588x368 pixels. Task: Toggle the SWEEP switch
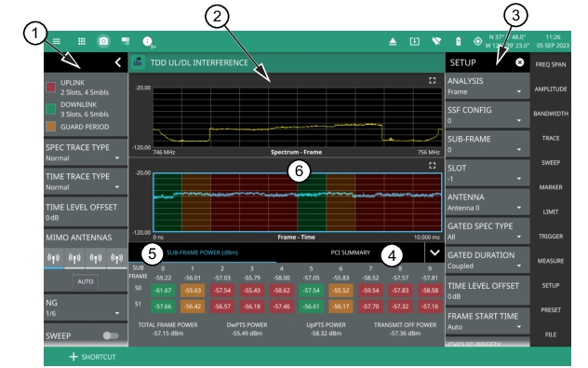(111, 335)
